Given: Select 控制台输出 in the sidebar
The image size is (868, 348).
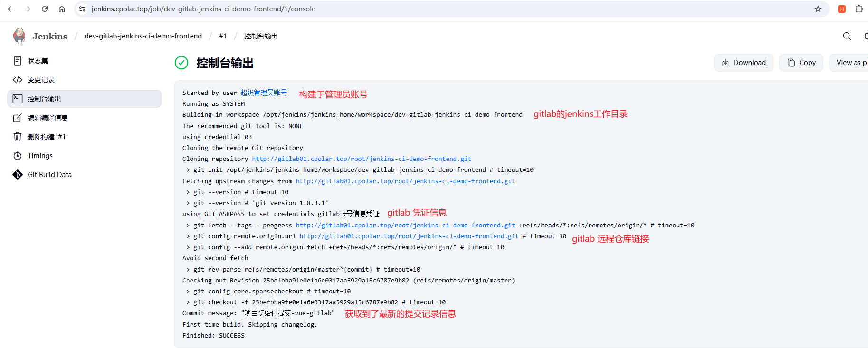Looking at the screenshot, I should click(85, 99).
